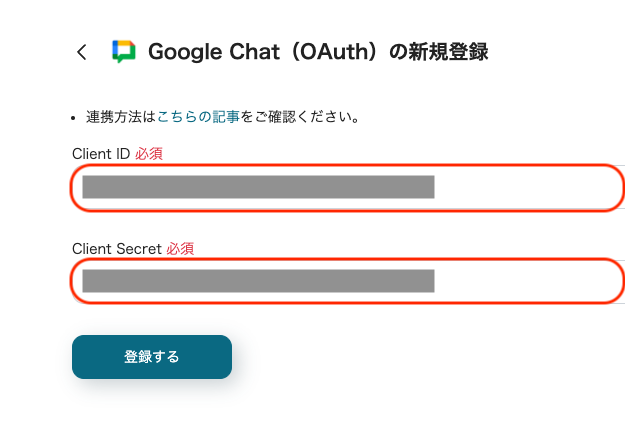
Task: Select the masked value in Client Secret
Action: coord(258,281)
